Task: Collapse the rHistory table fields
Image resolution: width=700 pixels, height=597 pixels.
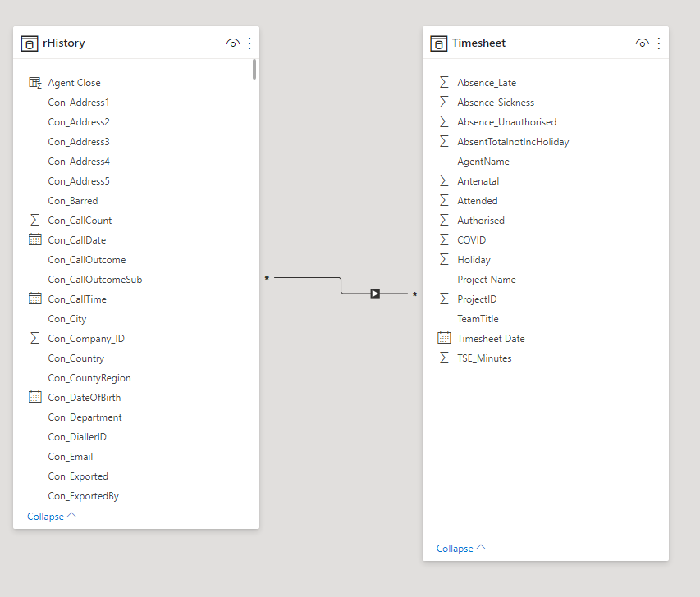Action: [52, 517]
